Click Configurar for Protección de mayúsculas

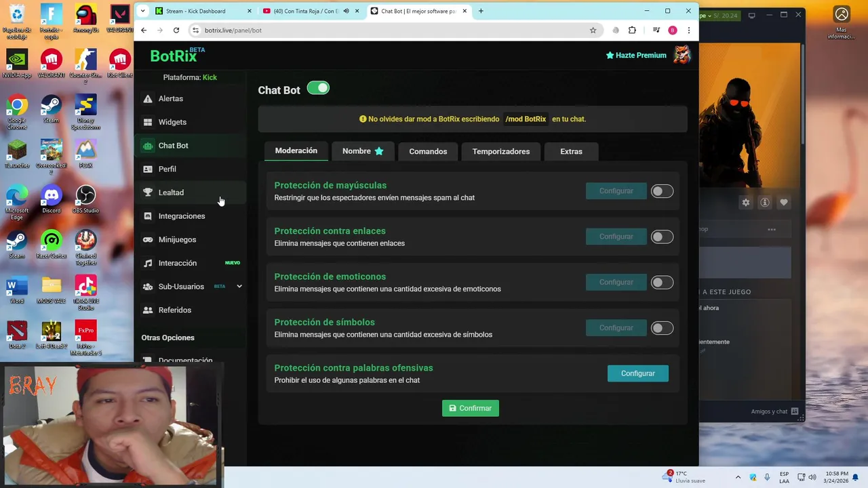[x=616, y=191]
